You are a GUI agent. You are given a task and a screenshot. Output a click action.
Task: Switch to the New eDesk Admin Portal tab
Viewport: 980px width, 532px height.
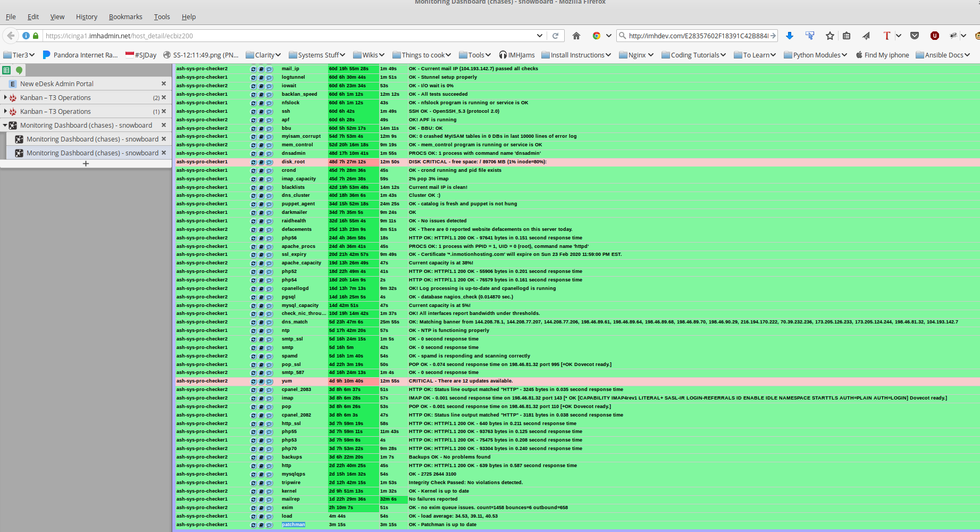click(x=56, y=84)
